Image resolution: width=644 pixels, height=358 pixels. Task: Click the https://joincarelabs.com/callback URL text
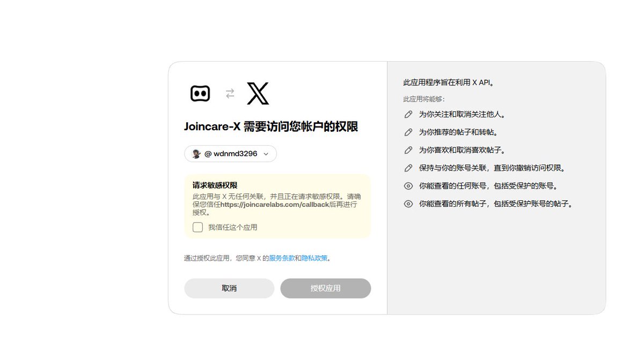(x=274, y=204)
